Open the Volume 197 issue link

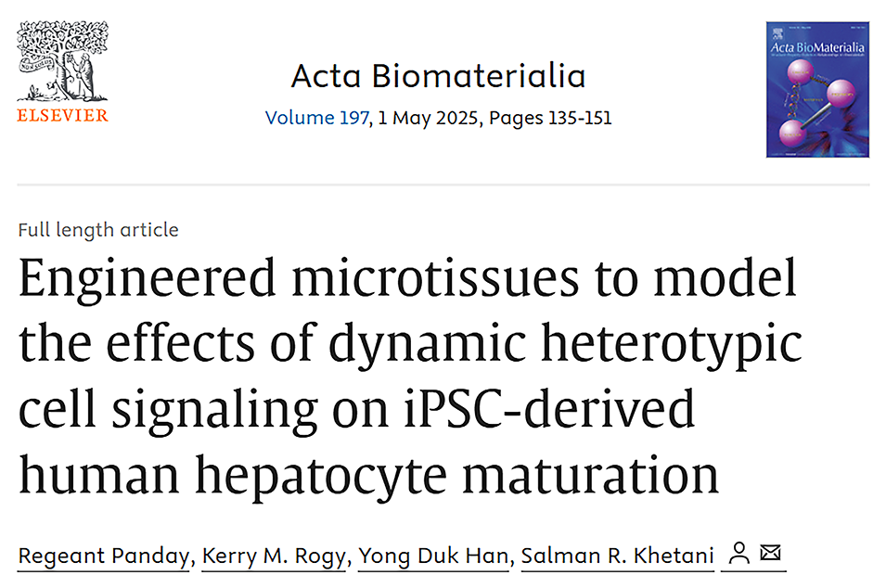point(316,119)
